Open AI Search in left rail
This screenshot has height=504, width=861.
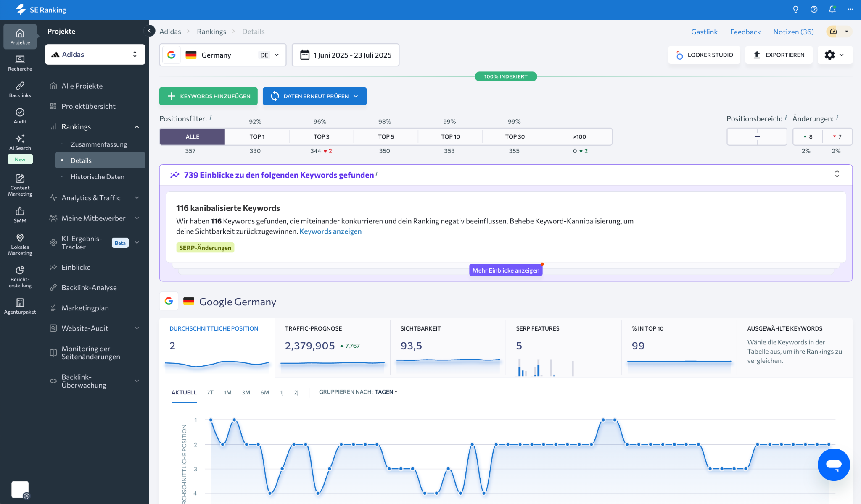pyautogui.click(x=20, y=142)
